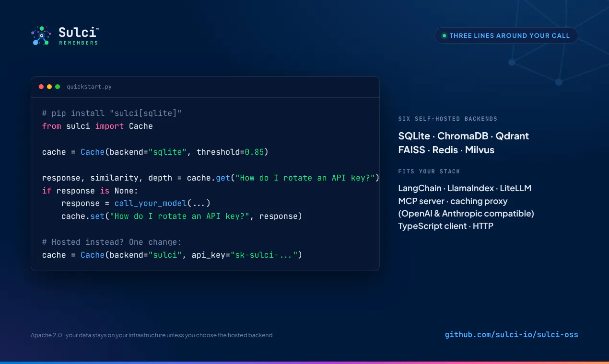The height and width of the screenshot is (364, 609).
Task: Click the cache.set code line
Action: 182,216
